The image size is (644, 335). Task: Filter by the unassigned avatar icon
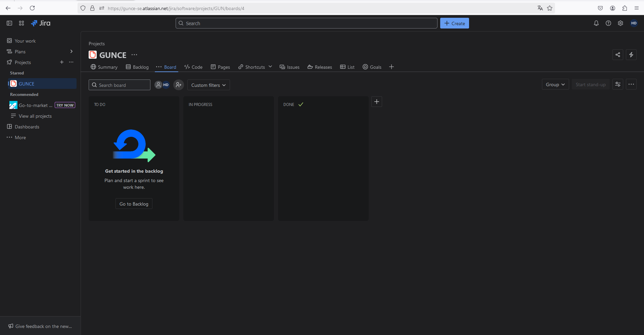click(x=158, y=85)
